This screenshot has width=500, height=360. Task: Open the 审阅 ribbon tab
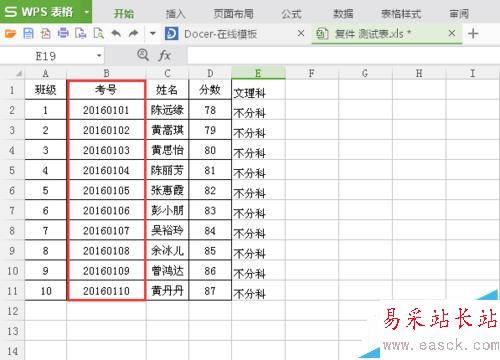459,14
